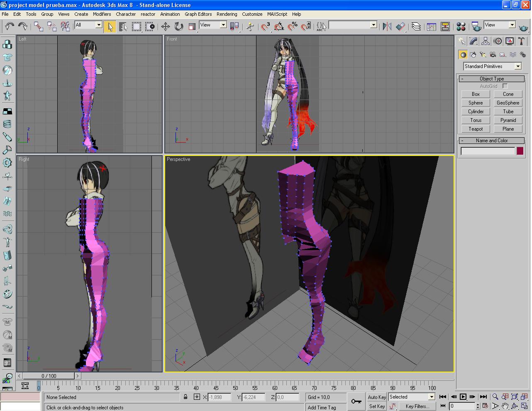Click the Set Key button
Screen dimensions: 532x411
coord(377,406)
